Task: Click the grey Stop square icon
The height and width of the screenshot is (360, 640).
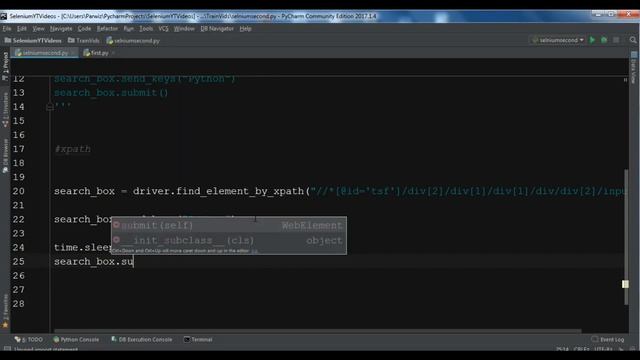Action: click(x=616, y=40)
